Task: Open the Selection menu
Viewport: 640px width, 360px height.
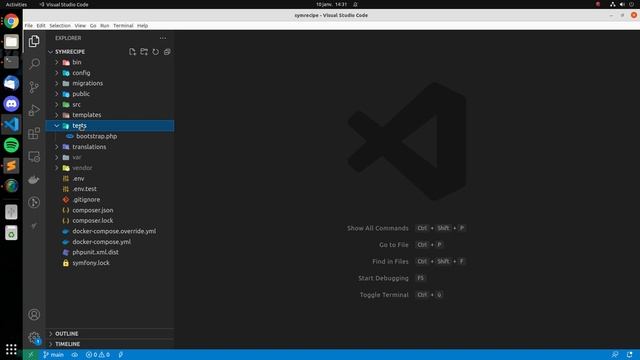Action: click(x=60, y=25)
